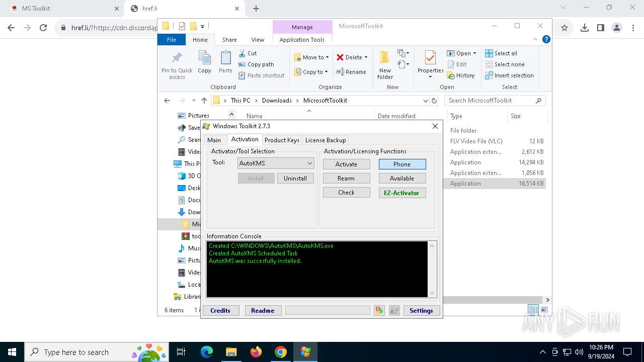Click the Activate button
This screenshot has width=644, height=362.
346,164
